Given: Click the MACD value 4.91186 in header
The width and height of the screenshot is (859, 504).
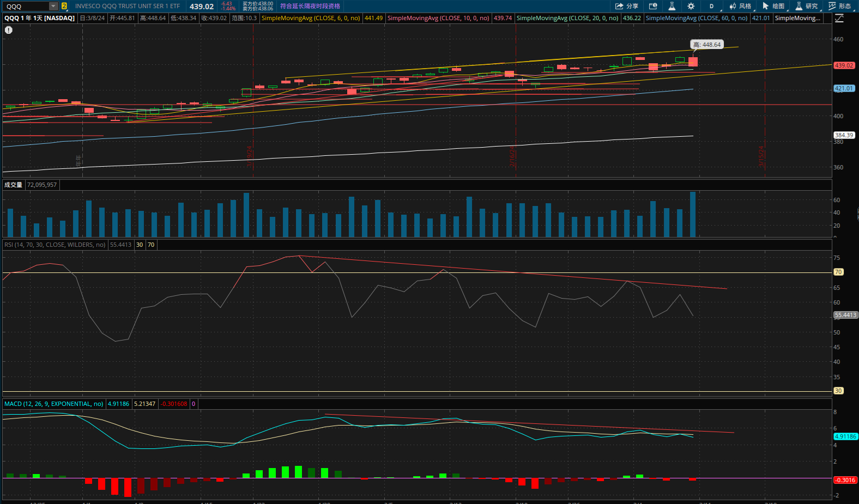Looking at the screenshot, I should coord(118,404).
